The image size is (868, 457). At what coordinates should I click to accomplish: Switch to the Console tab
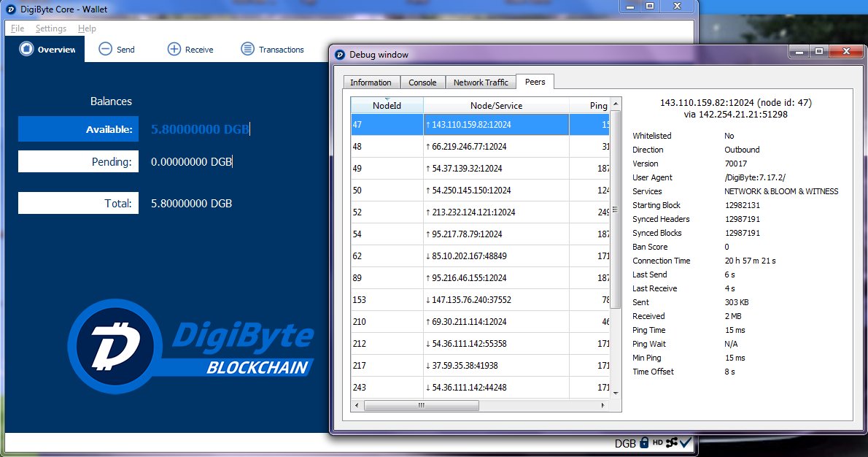(422, 82)
